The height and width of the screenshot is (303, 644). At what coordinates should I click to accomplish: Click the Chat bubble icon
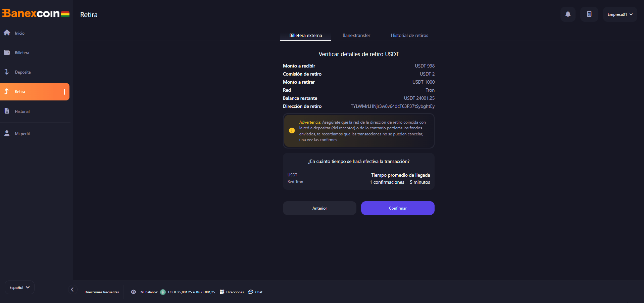(251, 292)
